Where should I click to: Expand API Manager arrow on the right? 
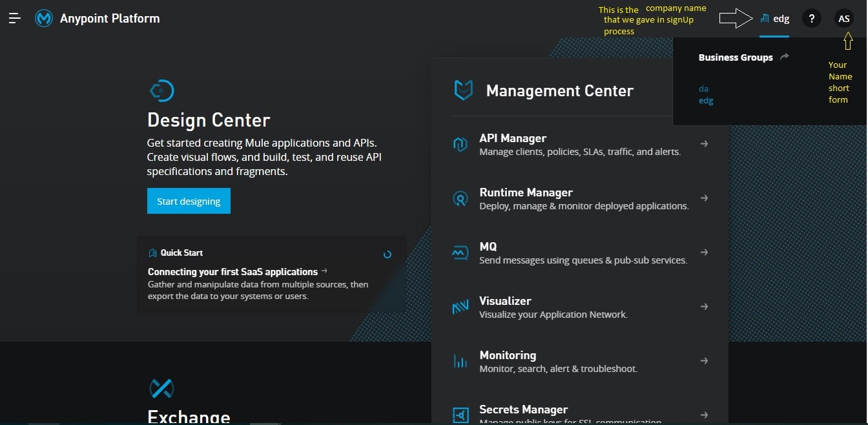704,144
